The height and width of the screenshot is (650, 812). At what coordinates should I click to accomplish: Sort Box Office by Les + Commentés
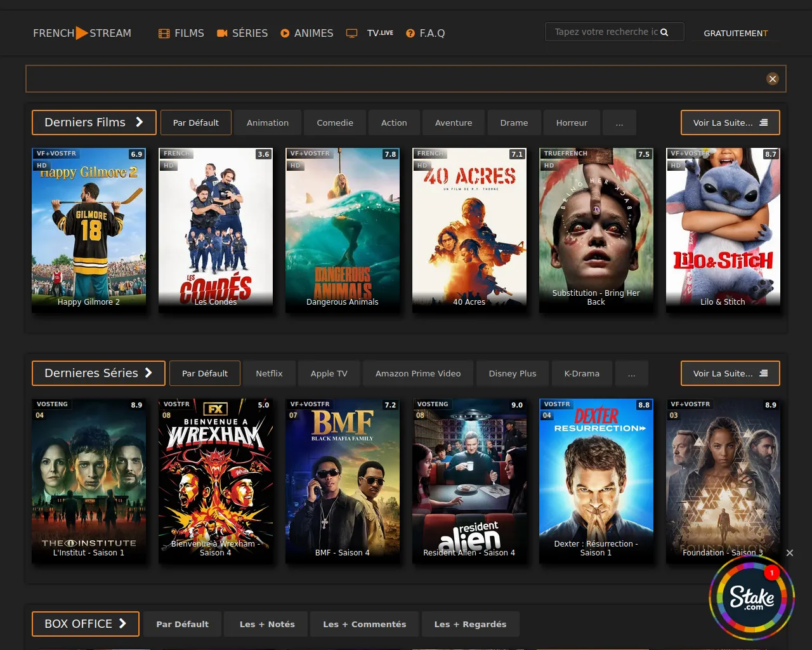pos(364,624)
